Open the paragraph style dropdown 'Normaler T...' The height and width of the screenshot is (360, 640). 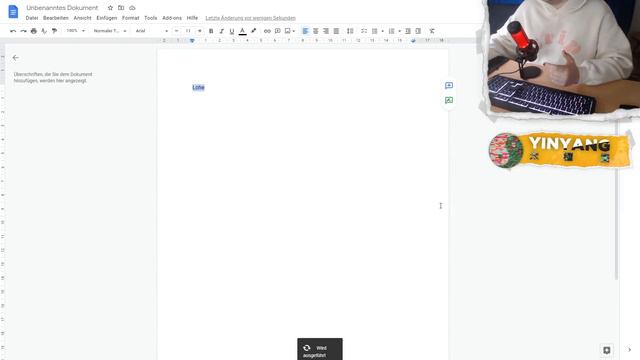[x=110, y=31]
